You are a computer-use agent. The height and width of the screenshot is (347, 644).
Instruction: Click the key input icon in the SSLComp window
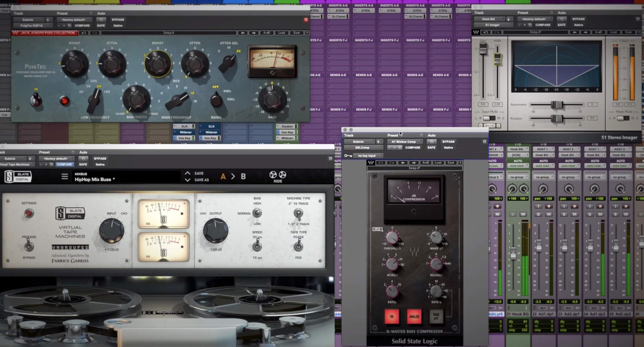(348, 156)
